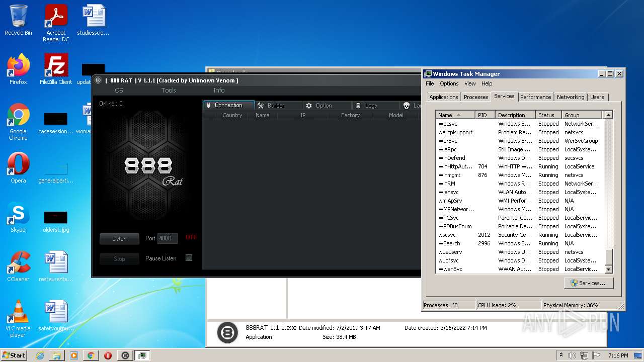This screenshot has width=644, height=362.
Task: Select the restaurants Word document icon
Action: click(56, 266)
